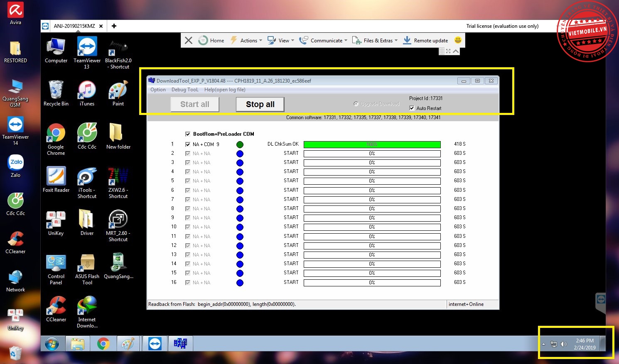The width and height of the screenshot is (619, 364).
Task: Click TeamViewer icon in remote taskbar
Action: 155,344
